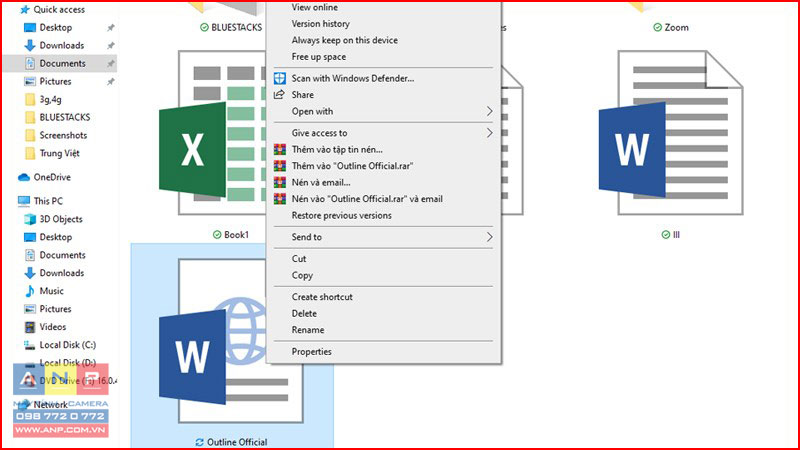Click the 3D Objects cube icon
The image size is (800, 450).
[30, 219]
